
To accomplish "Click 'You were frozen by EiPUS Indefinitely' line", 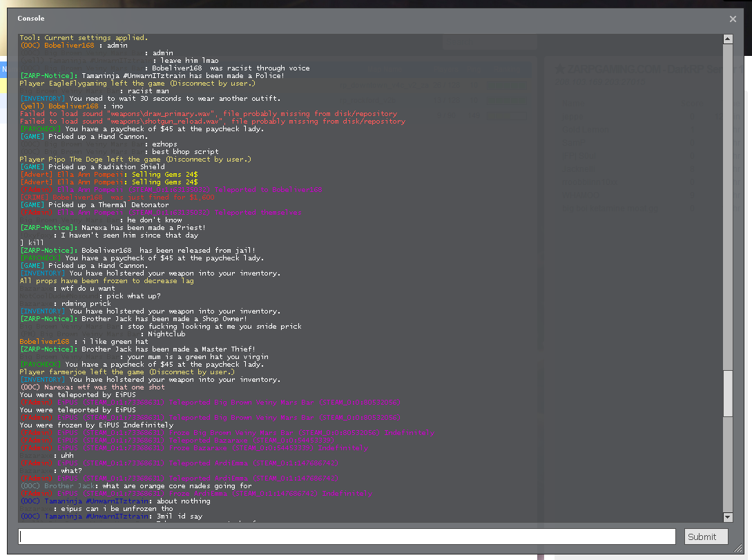I will (x=97, y=425).
